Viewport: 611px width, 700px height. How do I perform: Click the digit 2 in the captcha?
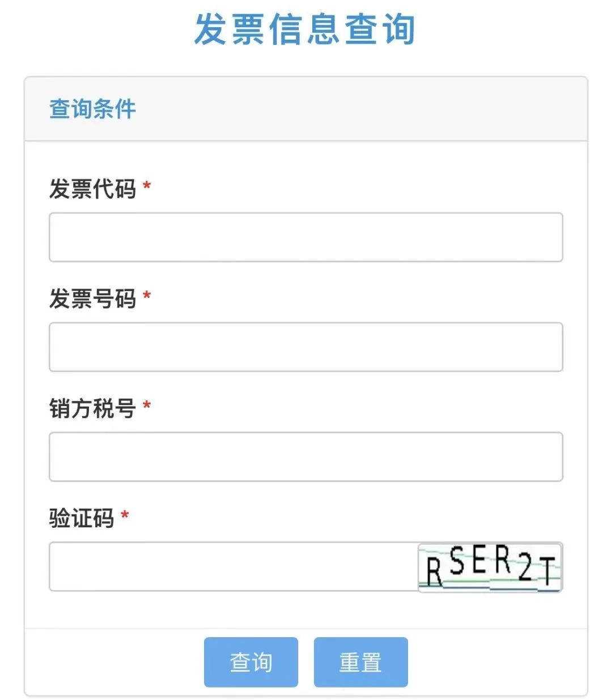tap(525, 568)
